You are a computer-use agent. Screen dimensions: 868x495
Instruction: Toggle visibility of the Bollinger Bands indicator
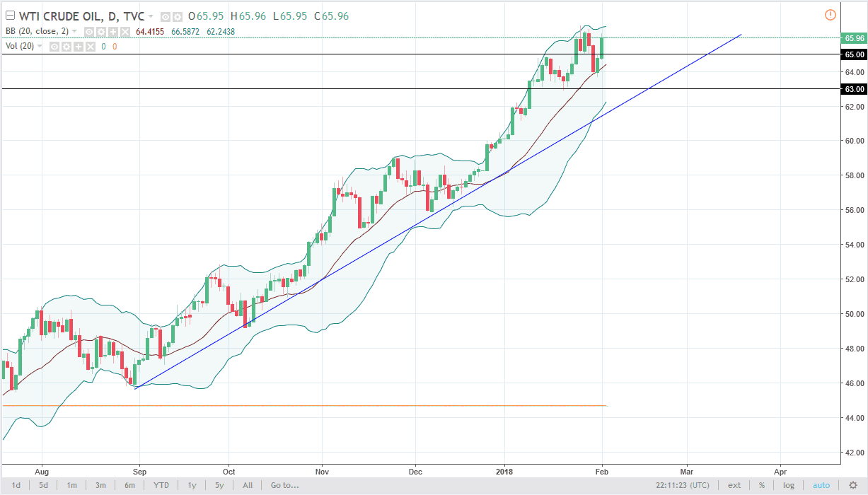89,32
